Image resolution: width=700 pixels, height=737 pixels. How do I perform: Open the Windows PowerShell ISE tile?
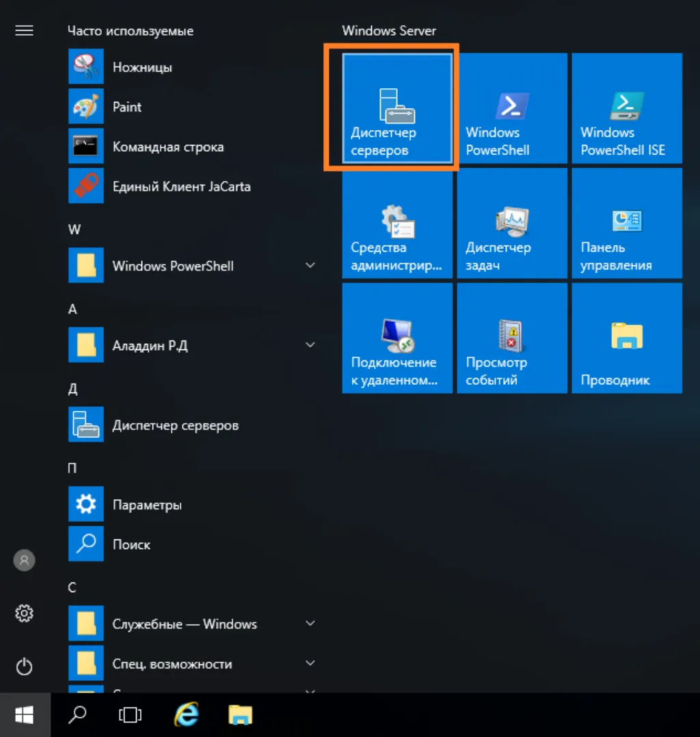click(627, 108)
